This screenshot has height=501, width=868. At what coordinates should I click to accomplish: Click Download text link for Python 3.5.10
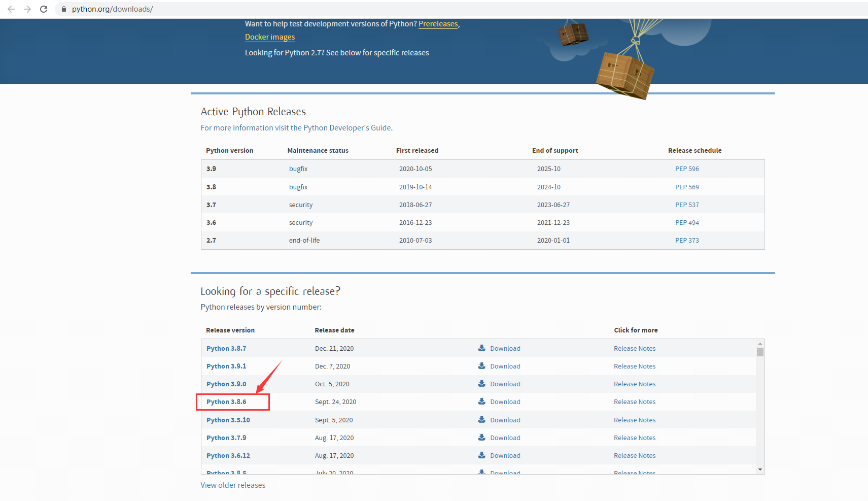(505, 420)
